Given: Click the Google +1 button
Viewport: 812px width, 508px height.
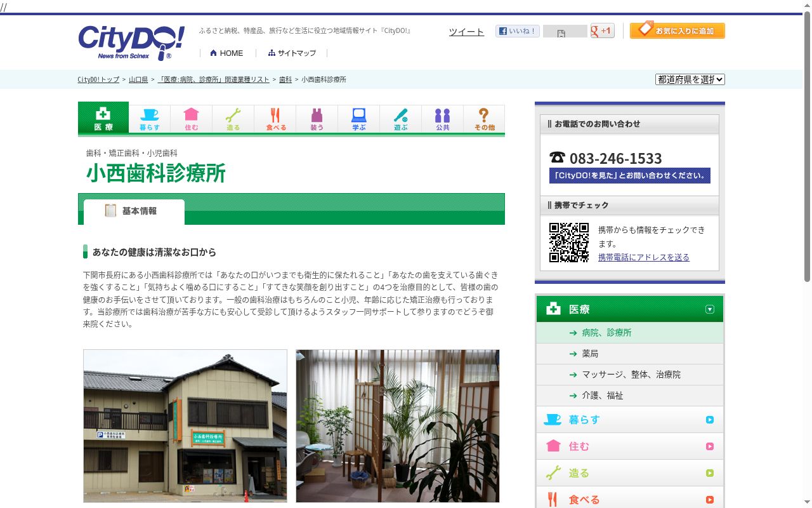Looking at the screenshot, I should (x=602, y=30).
